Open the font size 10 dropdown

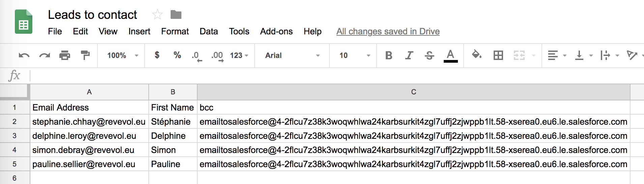355,55
